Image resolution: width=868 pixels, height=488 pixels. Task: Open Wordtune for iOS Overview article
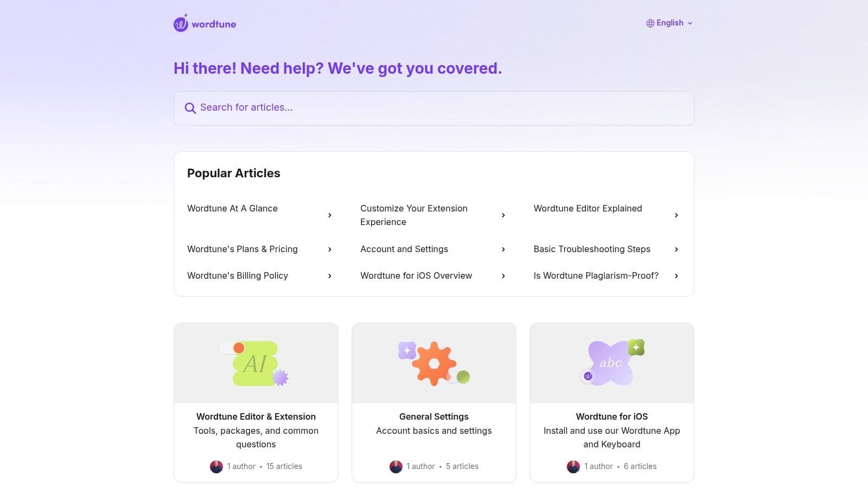[x=416, y=275]
